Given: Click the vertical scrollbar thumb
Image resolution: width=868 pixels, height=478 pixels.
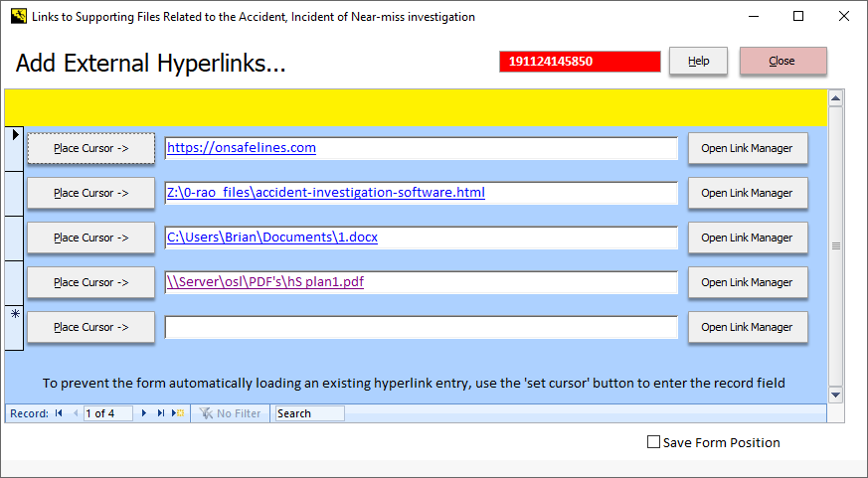Looking at the screenshot, I should (836, 246).
